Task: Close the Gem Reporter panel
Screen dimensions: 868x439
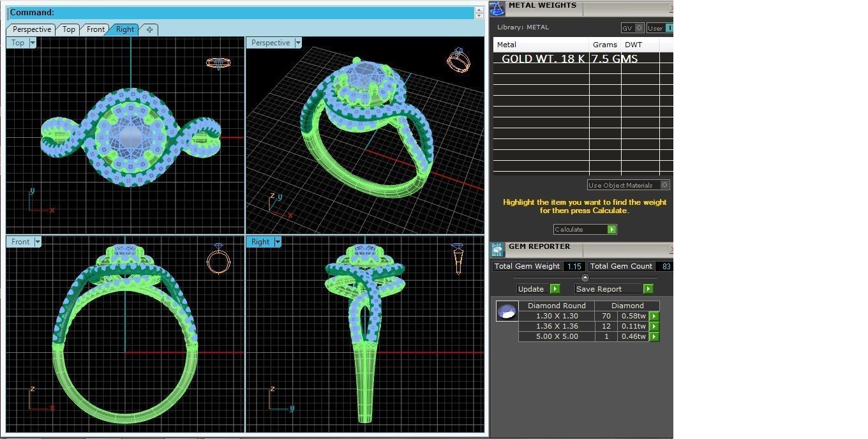Action: [671, 249]
